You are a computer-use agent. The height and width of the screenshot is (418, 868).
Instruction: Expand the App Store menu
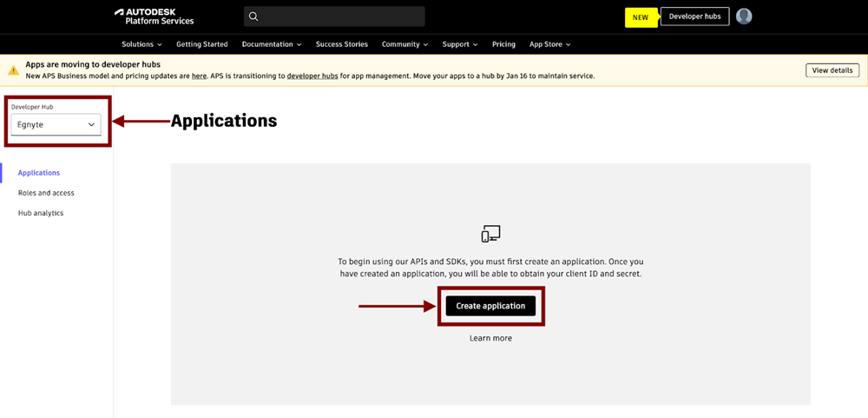(x=549, y=44)
